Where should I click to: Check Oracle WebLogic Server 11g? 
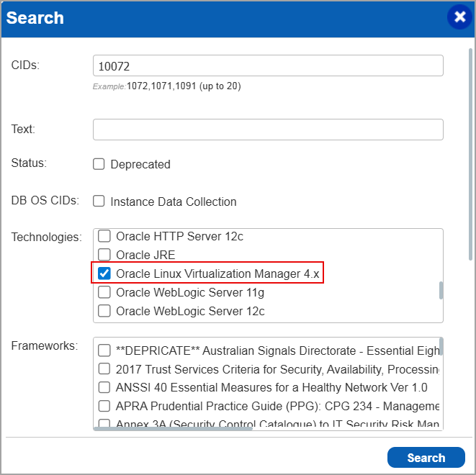pyautogui.click(x=104, y=292)
